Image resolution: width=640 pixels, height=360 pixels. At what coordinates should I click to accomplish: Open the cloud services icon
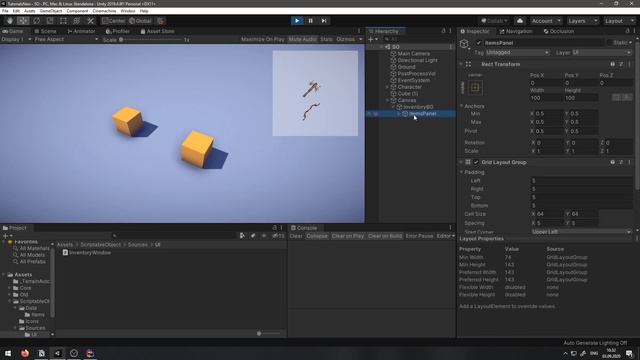click(x=520, y=21)
